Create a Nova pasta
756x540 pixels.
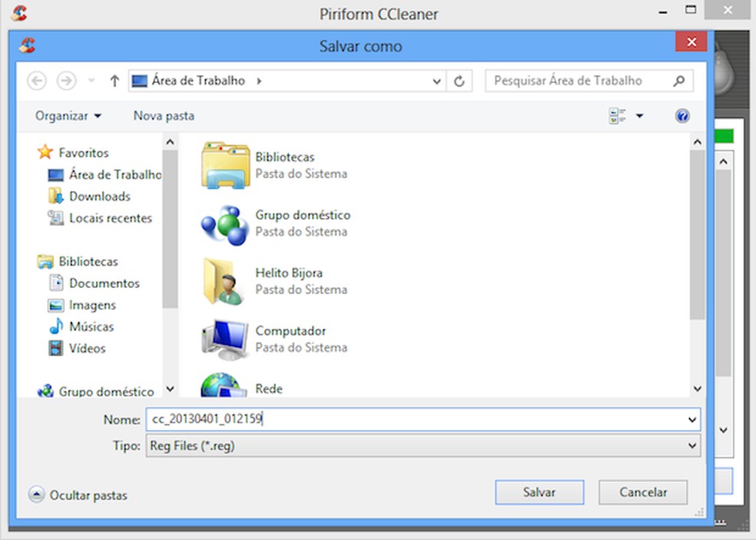pos(164,116)
